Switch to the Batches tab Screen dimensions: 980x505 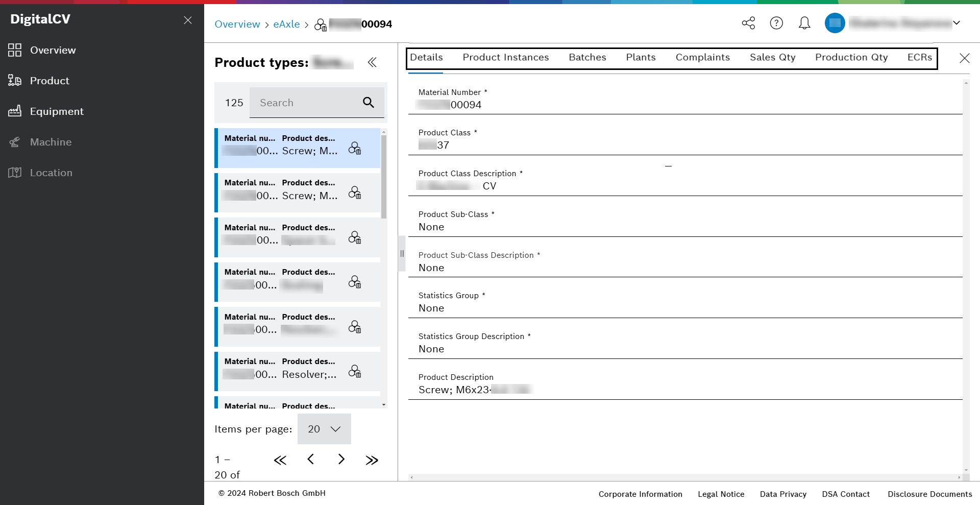587,57
